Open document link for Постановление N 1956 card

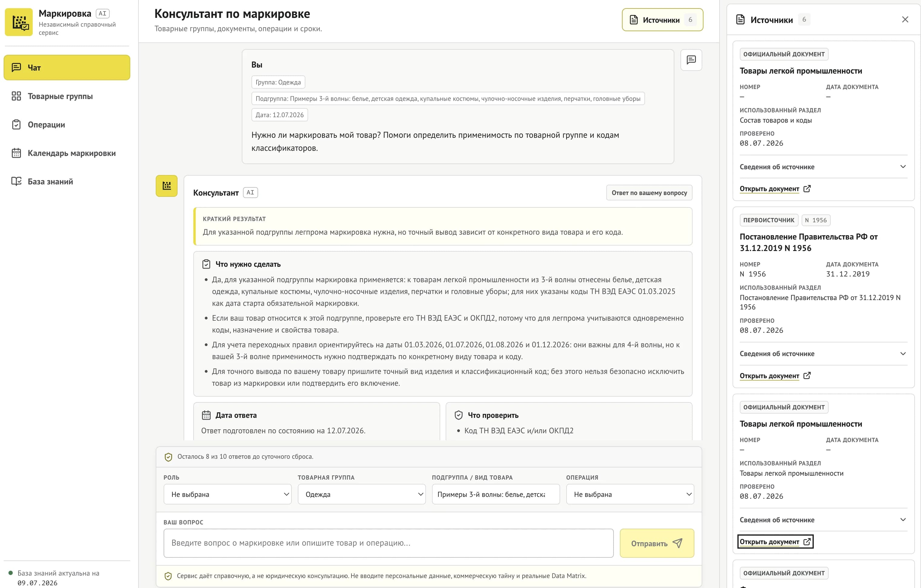pos(775,376)
